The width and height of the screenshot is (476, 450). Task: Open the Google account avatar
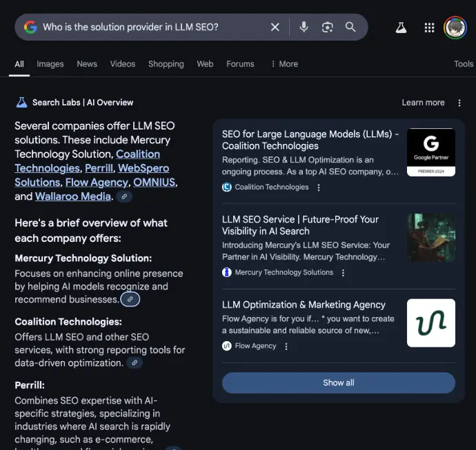455,28
